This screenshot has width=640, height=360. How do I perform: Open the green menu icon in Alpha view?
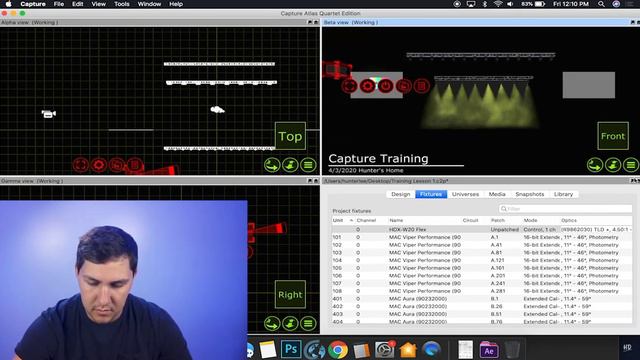click(x=309, y=165)
